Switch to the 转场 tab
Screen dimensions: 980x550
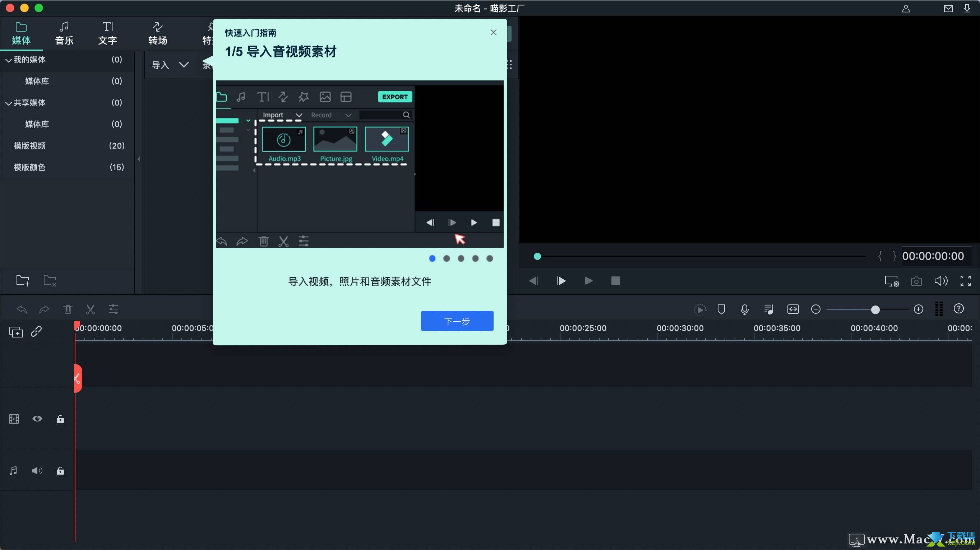pyautogui.click(x=157, y=33)
